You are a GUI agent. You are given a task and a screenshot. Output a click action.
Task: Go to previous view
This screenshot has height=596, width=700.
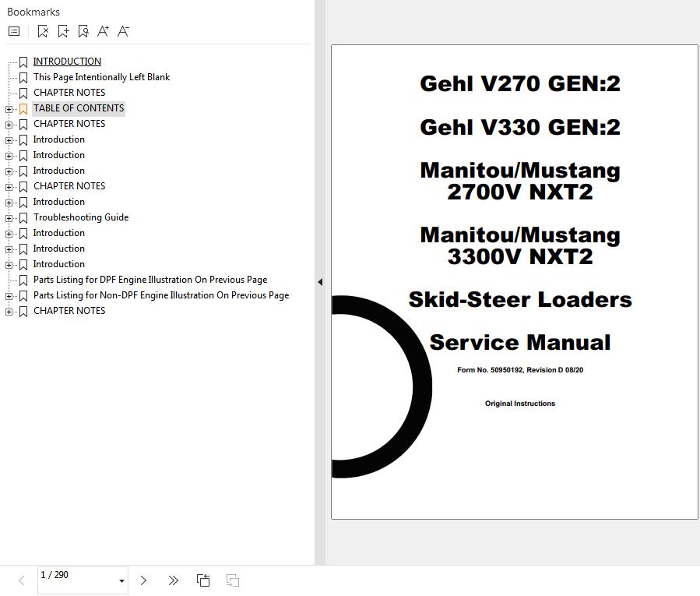click(203, 580)
